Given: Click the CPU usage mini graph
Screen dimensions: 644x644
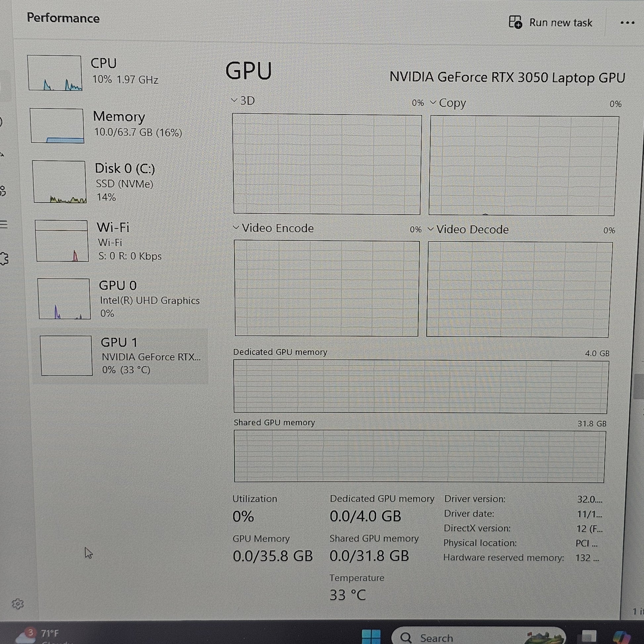Looking at the screenshot, I should [55, 73].
